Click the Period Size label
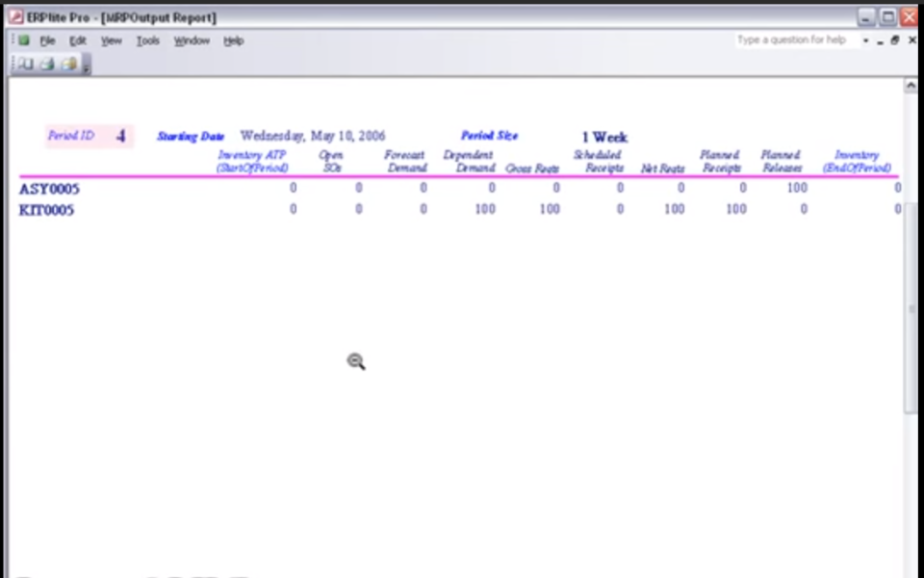This screenshot has width=924, height=578. pos(489,136)
